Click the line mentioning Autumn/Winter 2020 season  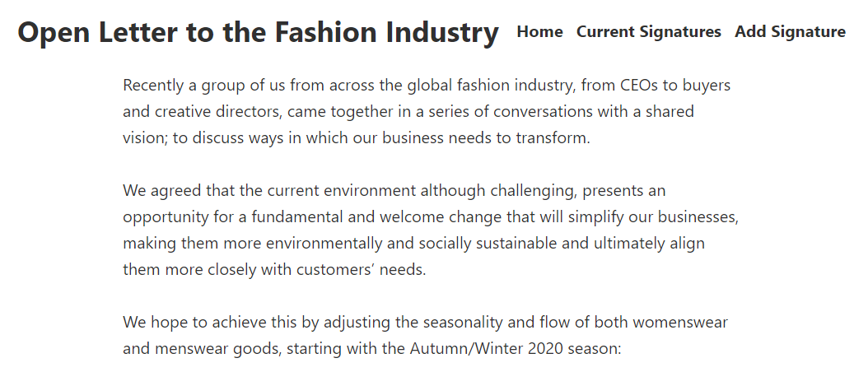(372, 349)
